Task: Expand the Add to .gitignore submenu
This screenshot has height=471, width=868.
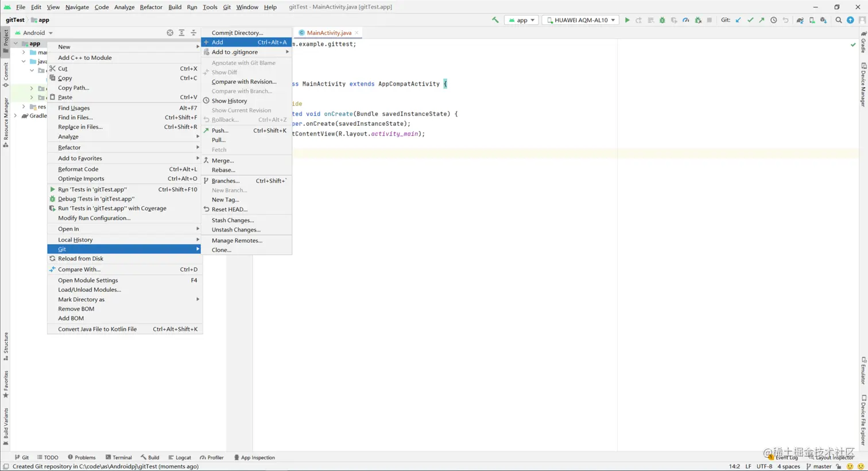Action: 246,52
